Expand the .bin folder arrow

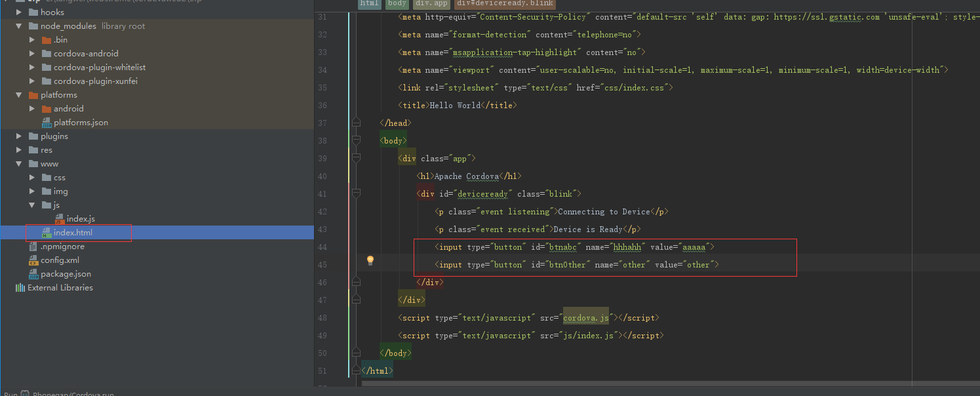click(33, 39)
